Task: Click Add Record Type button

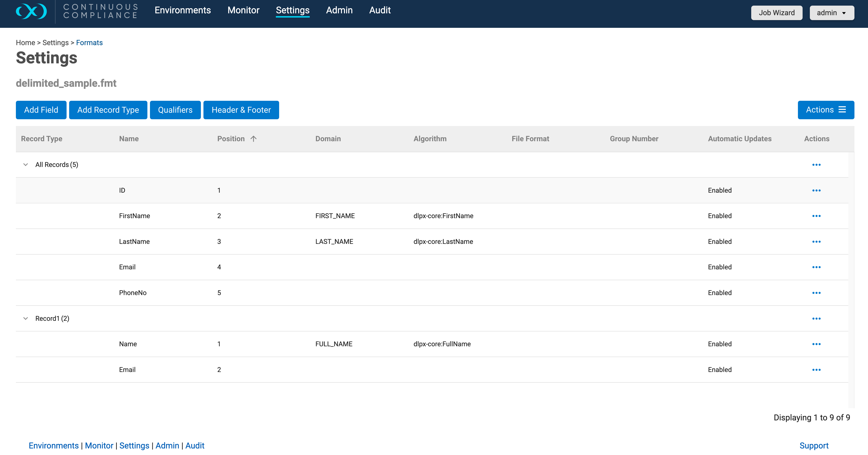Action: pos(108,110)
